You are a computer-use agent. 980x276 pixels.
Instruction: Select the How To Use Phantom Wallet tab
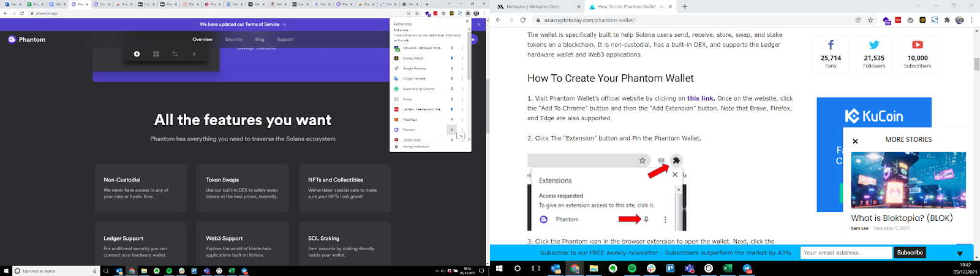(x=630, y=7)
